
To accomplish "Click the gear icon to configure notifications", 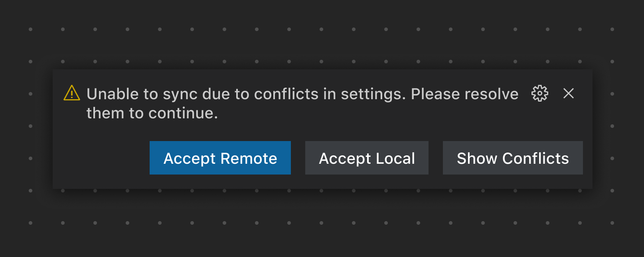I will 539,94.
